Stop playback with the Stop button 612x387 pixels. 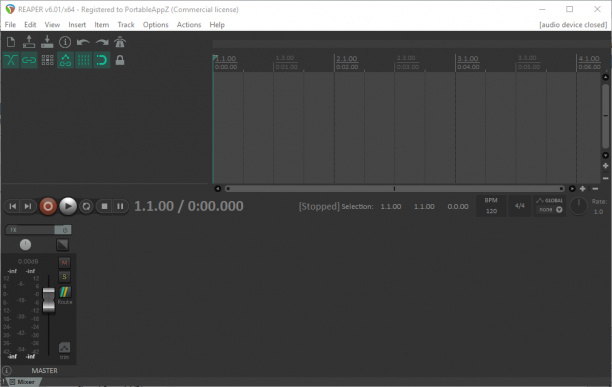[104, 206]
